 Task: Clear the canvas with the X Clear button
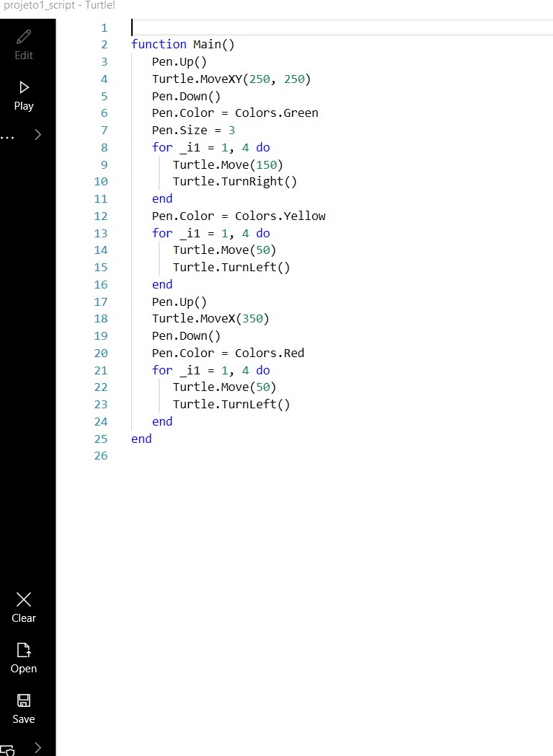24,607
